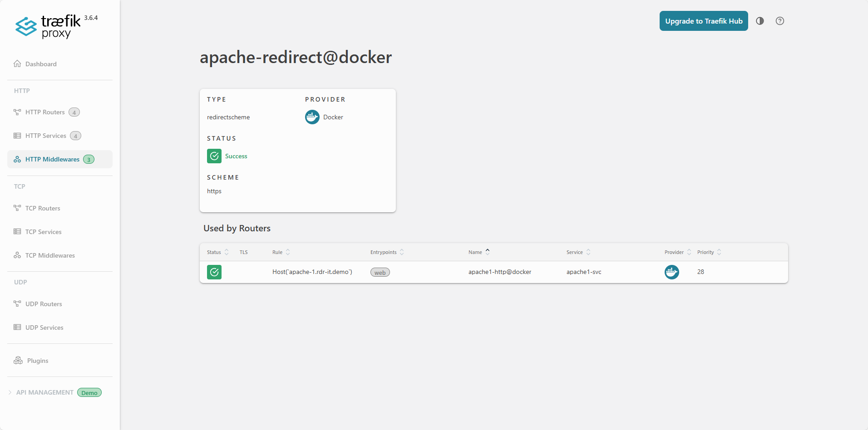Open HTTP Routers page
Screen dimensions: 868x430
(45, 112)
